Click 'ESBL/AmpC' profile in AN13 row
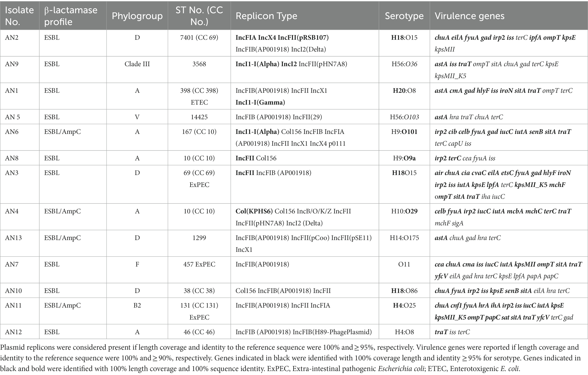Viewport: 588px width, 375px height. pyautogui.click(x=62, y=238)
